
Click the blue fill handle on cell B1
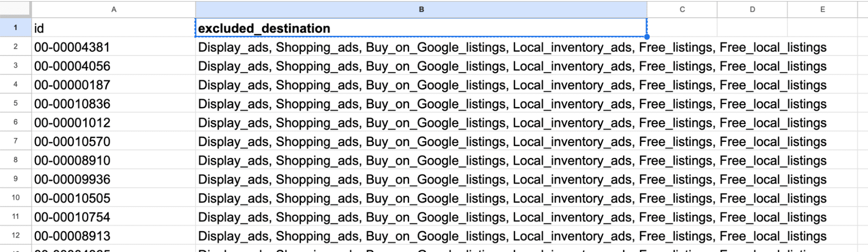point(647,37)
